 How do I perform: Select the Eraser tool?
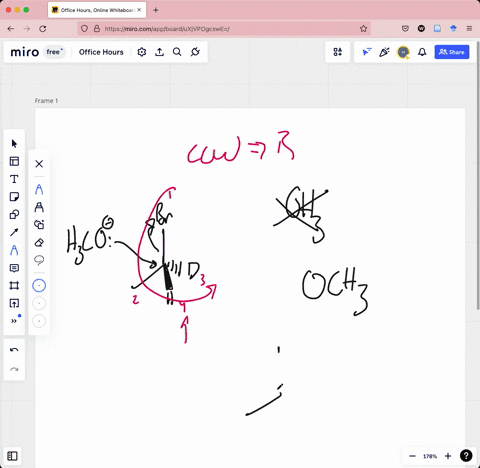39,242
